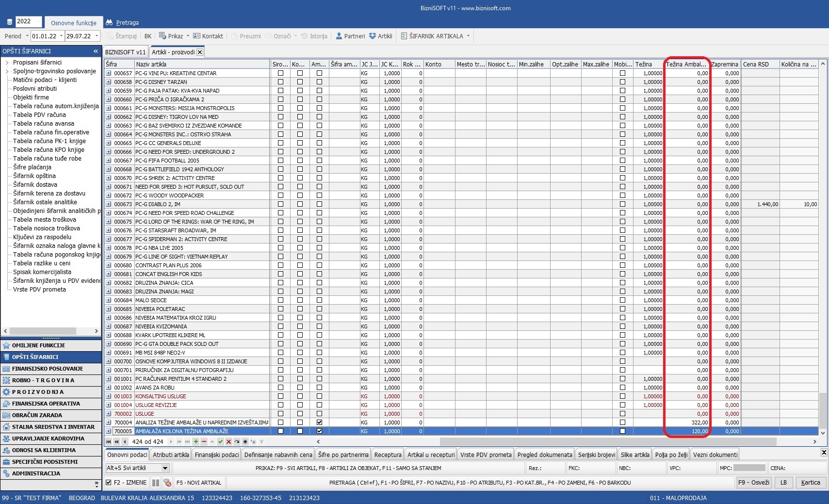Image resolution: width=829 pixels, height=504 pixels.
Task: Switch to the Finansijski podaci tab
Action: (217, 455)
